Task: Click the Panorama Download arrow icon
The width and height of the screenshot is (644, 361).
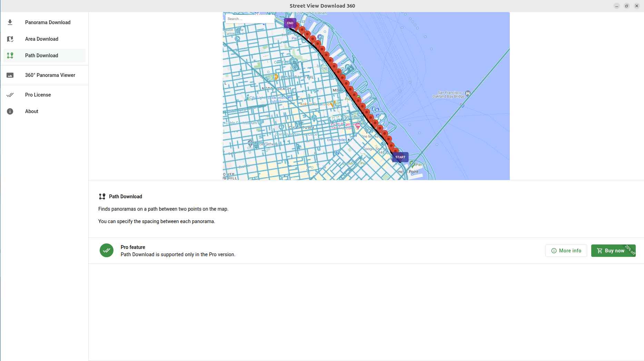Action: [x=10, y=22]
